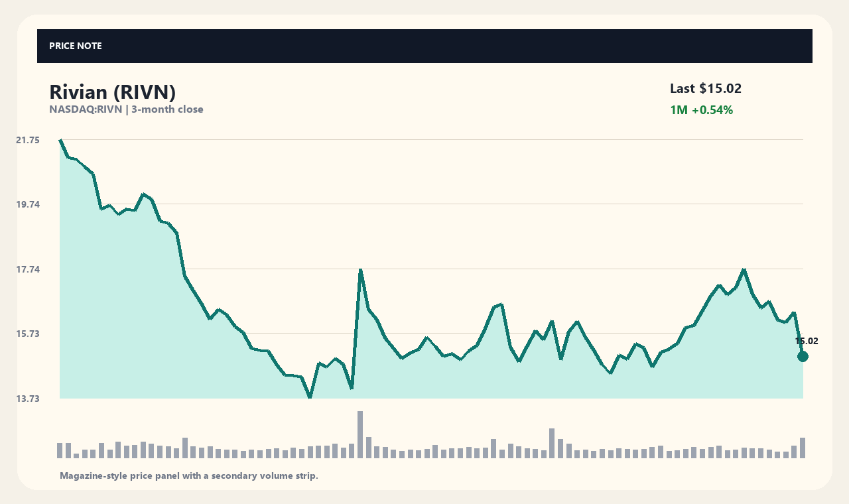
Task: Click the NASDAQ:RIVN 3-month close subtitle
Action: pyautogui.click(x=126, y=109)
